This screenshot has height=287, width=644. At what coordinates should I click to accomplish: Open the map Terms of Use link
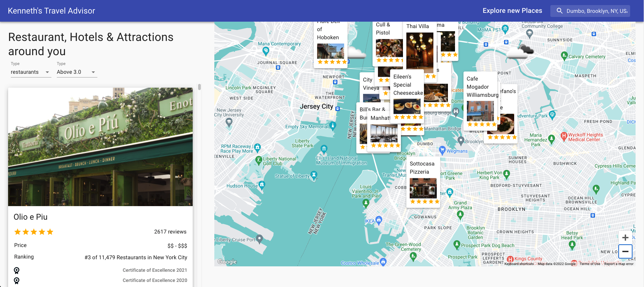[590, 264]
